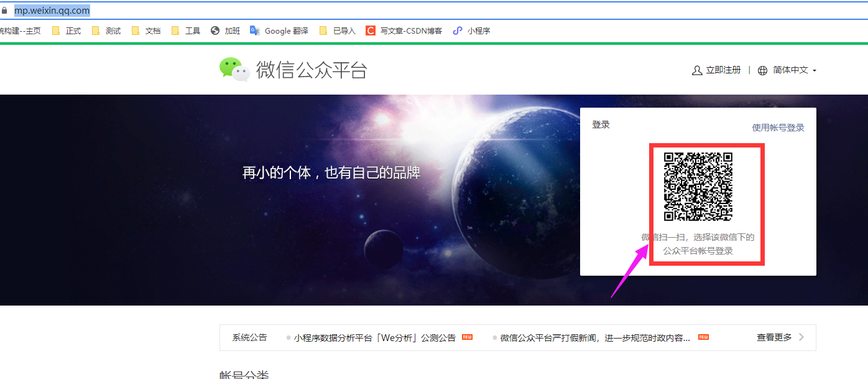Viewport: 868px width, 379px height.
Task: Click the address bar lock icon
Action: [x=4, y=11]
